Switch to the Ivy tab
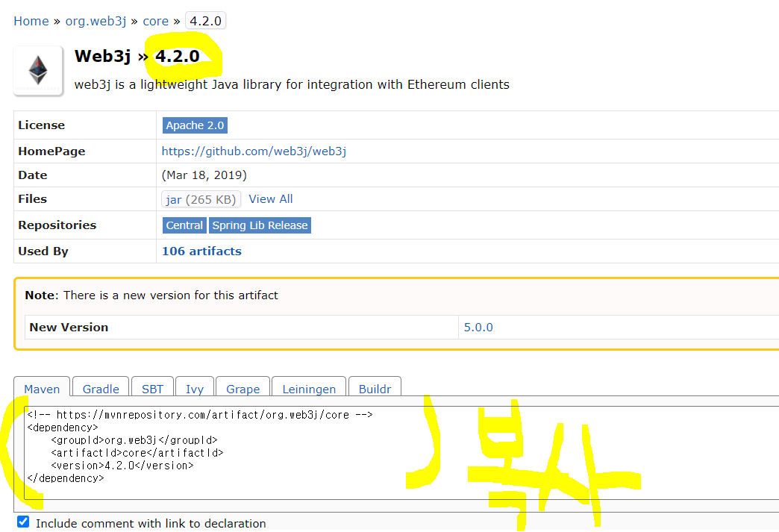The width and height of the screenshot is (779, 532). point(195,389)
